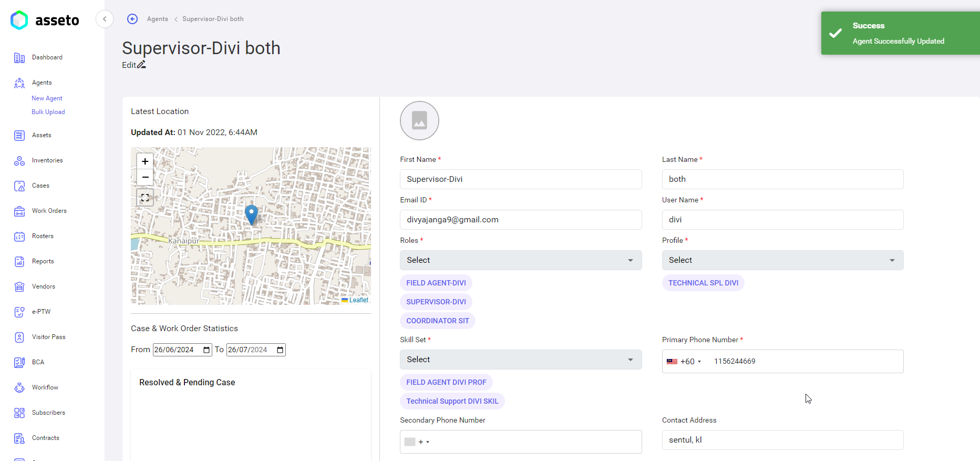Click the Reports sidebar icon

click(19, 262)
